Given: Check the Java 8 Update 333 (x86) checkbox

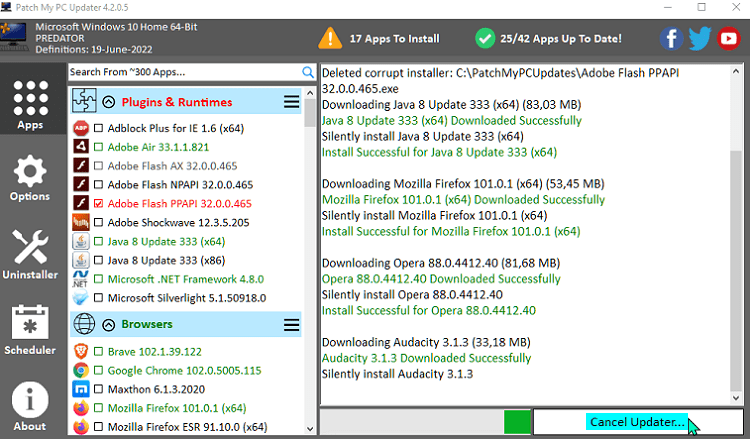Looking at the screenshot, I should 99,260.
